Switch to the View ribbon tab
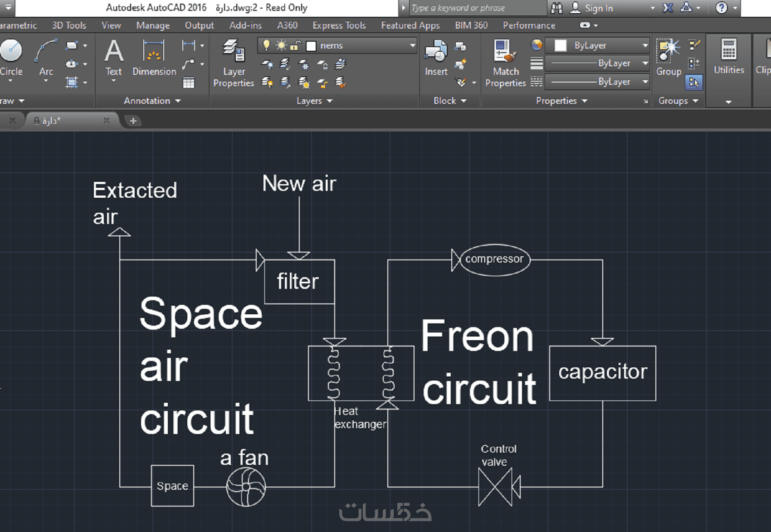 111,25
